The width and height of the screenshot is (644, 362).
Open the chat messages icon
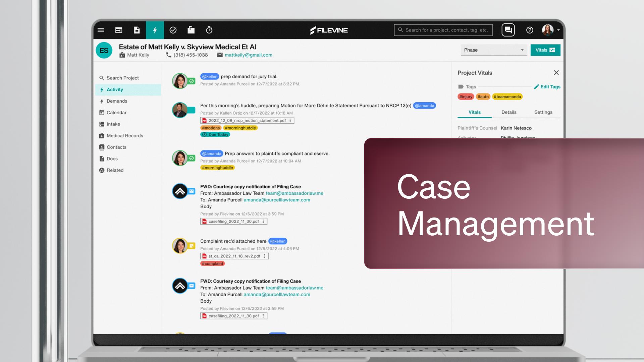[508, 30]
